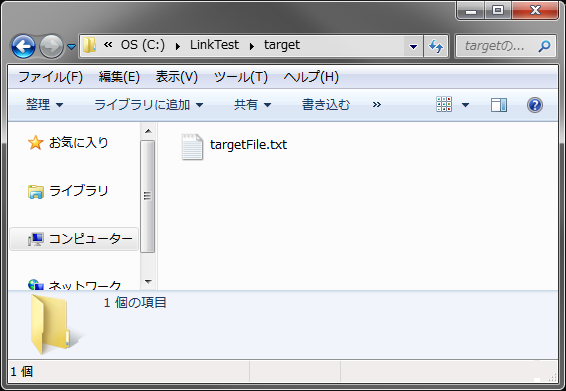The width and height of the screenshot is (566, 391).
Task: Click the navigation pane scroll up arrow
Action: pos(148,131)
